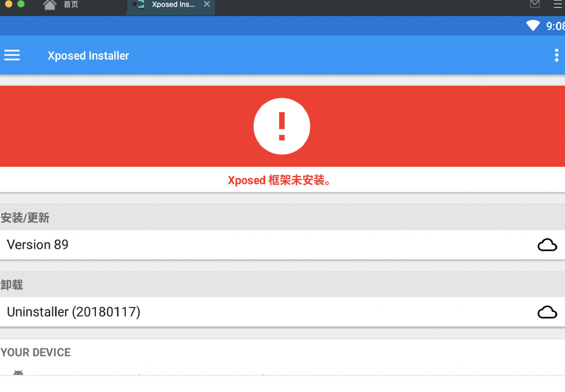Image resolution: width=565 pixels, height=392 pixels.
Task: Click the 卸载 section header
Action: (x=12, y=285)
